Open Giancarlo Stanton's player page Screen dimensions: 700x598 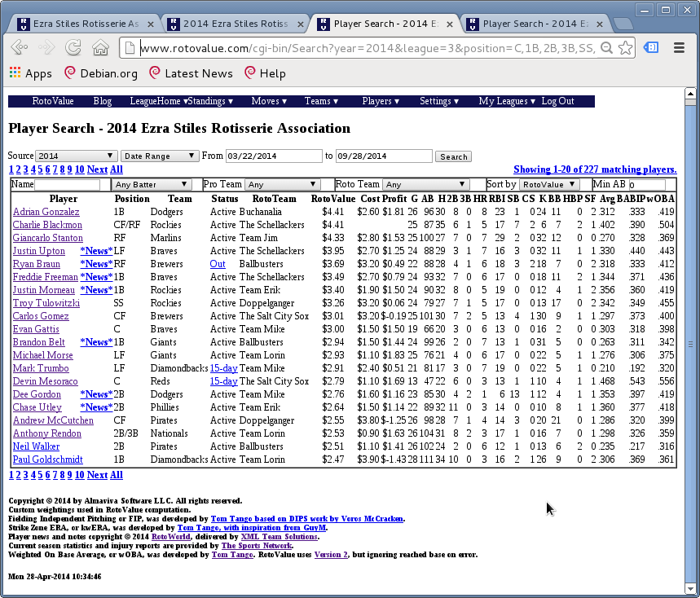click(48, 238)
